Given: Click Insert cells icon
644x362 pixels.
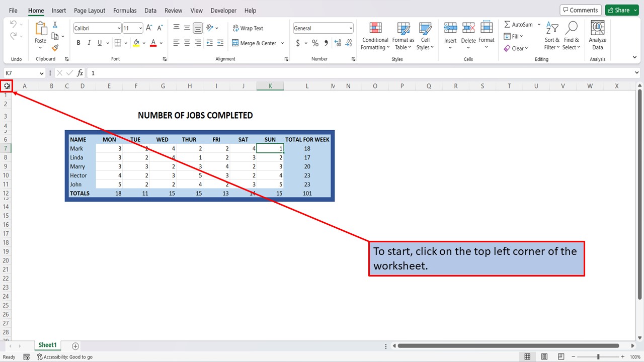Looking at the screenshot, I should click(450, 28).
